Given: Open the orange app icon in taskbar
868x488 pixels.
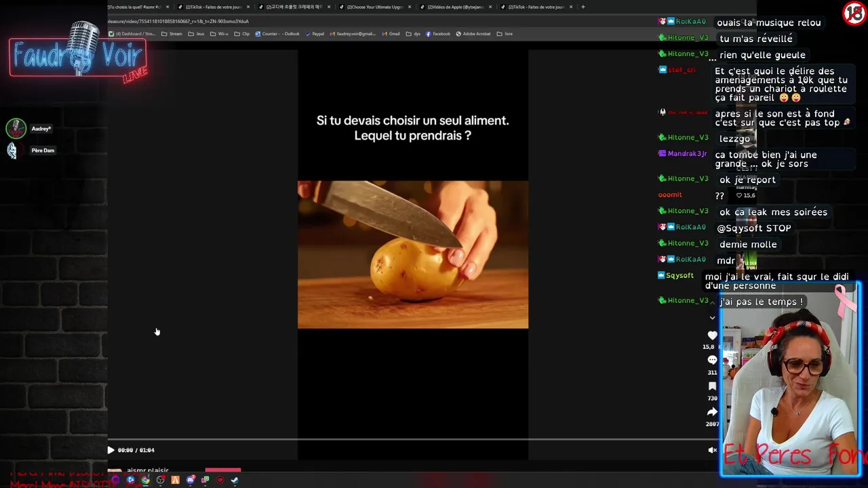Looking at the screenshot, I should coord(175,480).
